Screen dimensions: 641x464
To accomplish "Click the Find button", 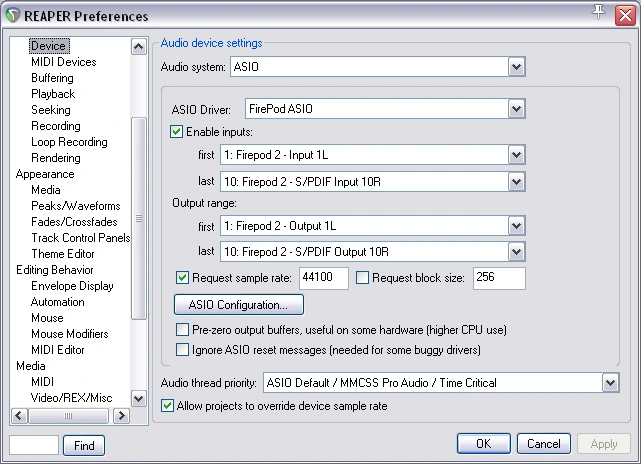I will point(84,446).
